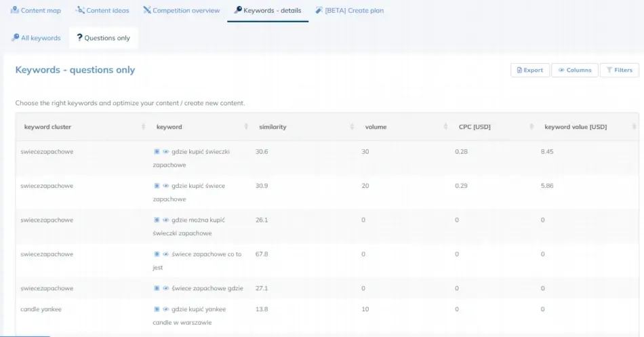Click the star icon beside 'świece zapachowe co to jest'
Screen dimensions: 644x337
click(157, 254)
